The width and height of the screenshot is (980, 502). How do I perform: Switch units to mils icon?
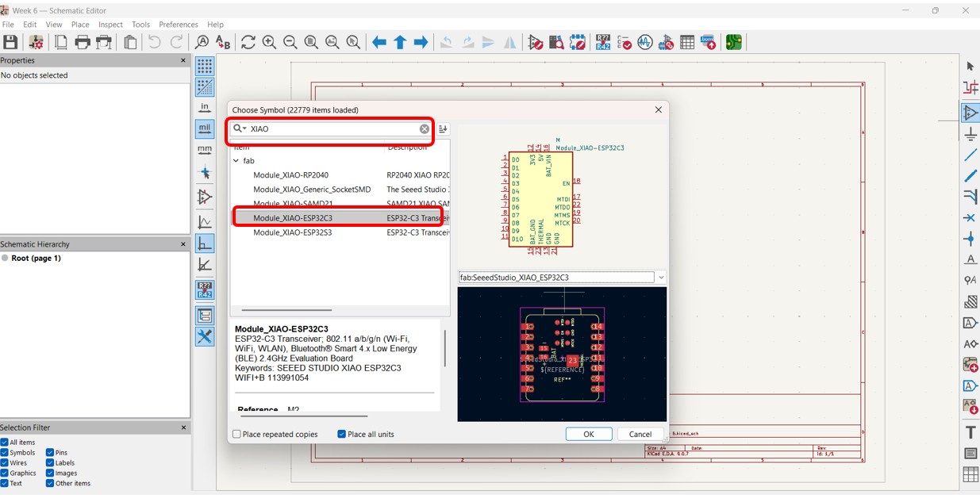(x=205, y=128)
